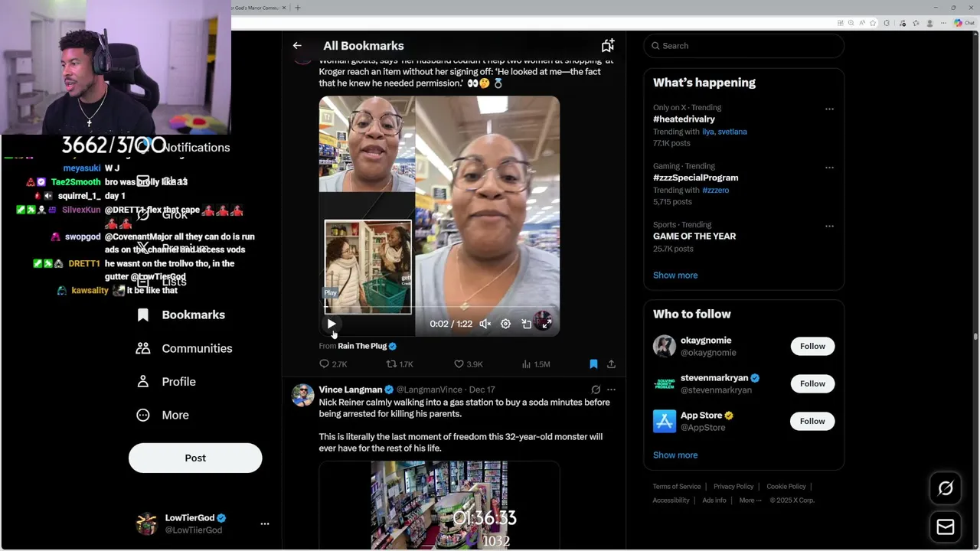Compose with the Post button
The height and width of the screenshot is (551, 980).
[195, 458]
